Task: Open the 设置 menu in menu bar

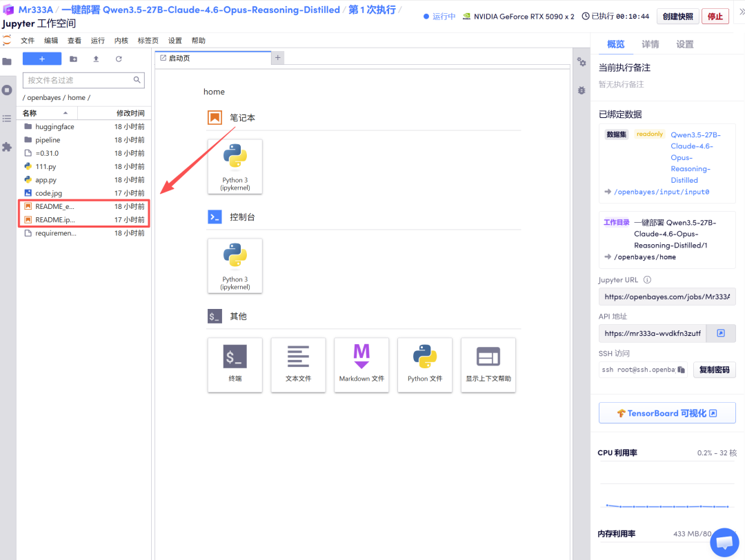Action: (175, 41)
